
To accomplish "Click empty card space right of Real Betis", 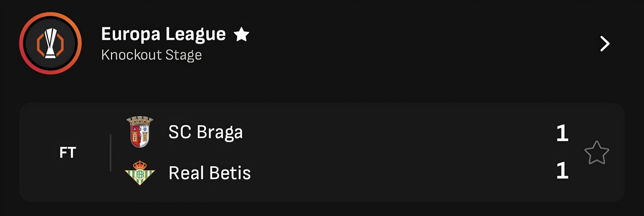I will click(x=402, y=173).
